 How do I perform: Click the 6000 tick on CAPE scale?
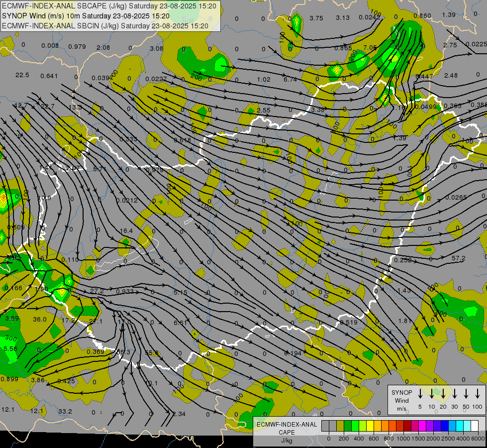click(x=479, y=439)
